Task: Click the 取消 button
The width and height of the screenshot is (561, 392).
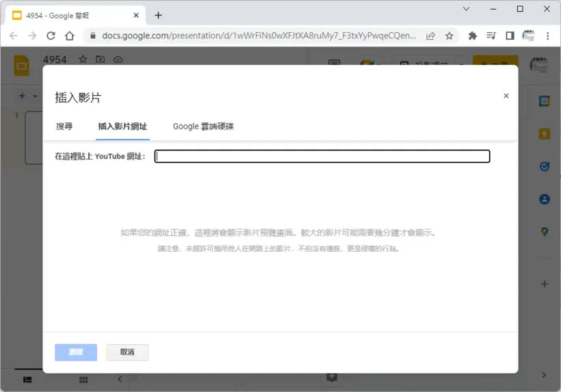Action: (x=127, y=352)
